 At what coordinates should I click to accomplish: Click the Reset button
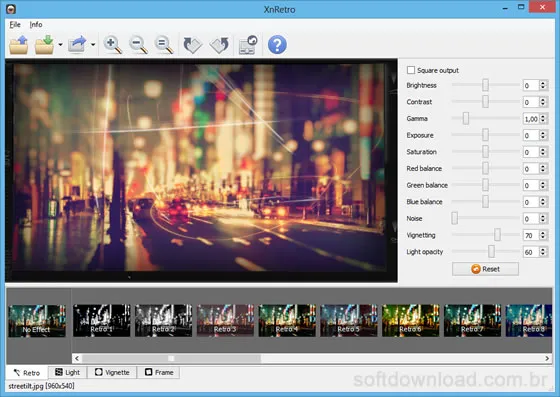pos(485,269)
